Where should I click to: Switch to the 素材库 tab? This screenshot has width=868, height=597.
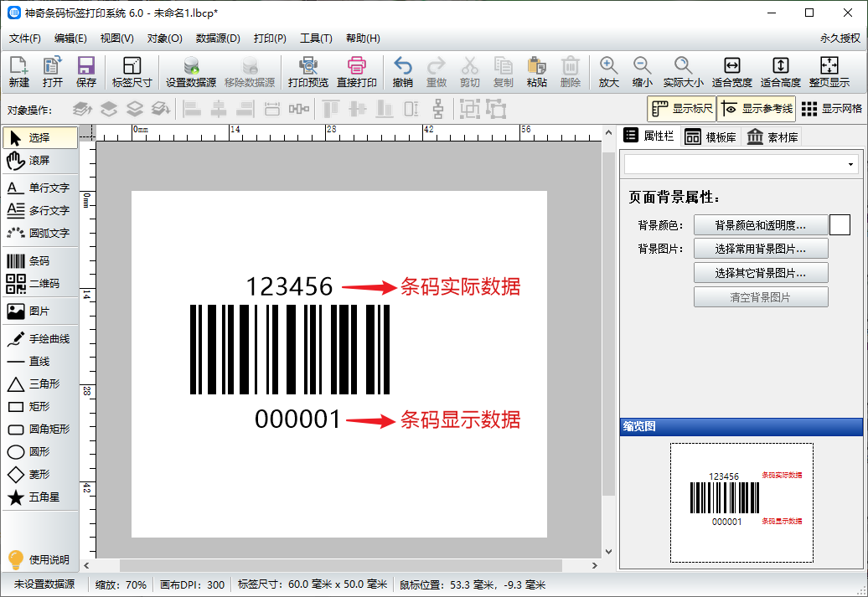pyautogui.click(x=772, y=137)
